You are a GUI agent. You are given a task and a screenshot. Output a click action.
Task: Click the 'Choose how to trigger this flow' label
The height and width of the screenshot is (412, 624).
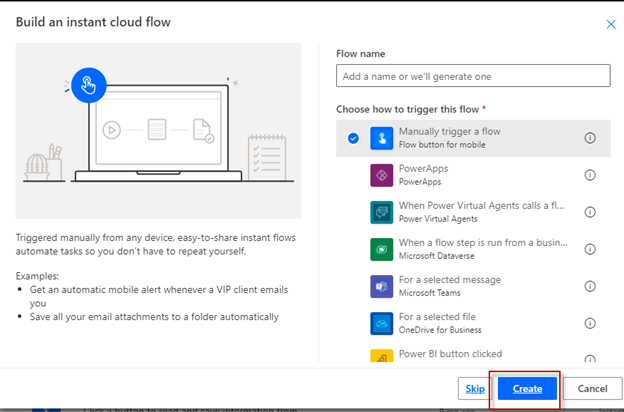[x=408, y=109]
